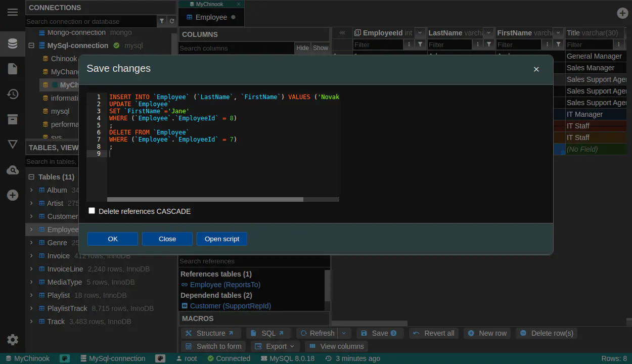Switch to the Employee tab
The width and height of the screenshot is (632, 364).
211,17
